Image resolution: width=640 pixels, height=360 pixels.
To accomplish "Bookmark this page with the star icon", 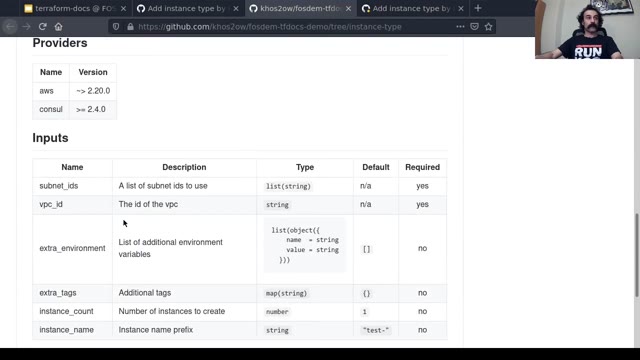I will tap(489, 27).
